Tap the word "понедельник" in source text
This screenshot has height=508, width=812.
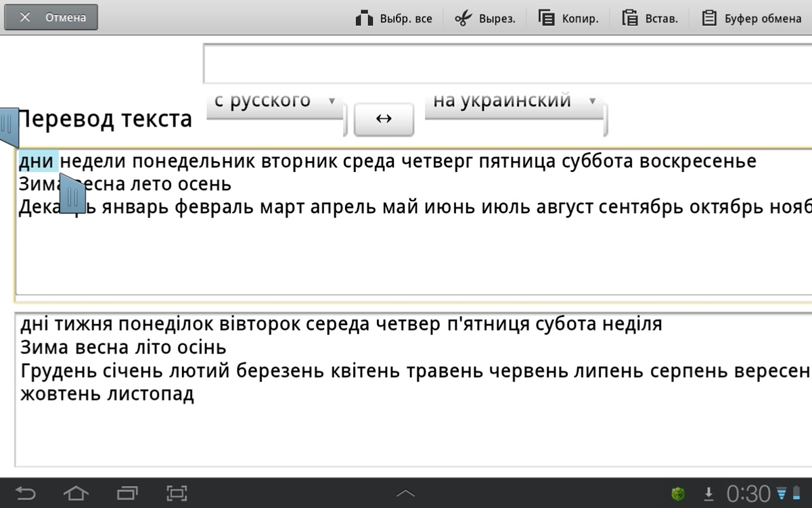point(194,161)
